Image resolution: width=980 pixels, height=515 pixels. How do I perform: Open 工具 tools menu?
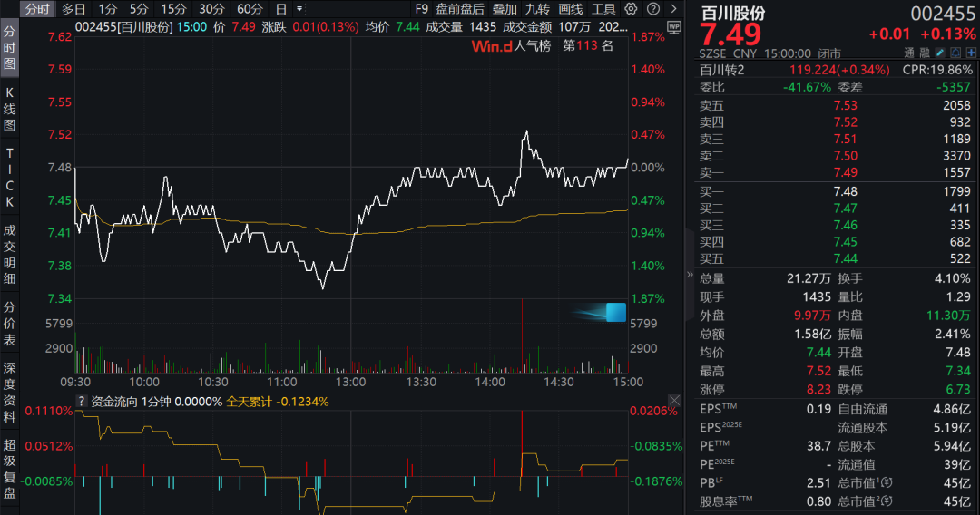[603, 9]
